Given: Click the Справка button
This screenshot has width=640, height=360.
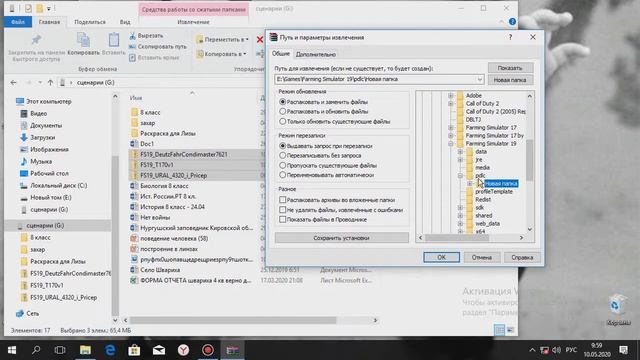Looking at the screenshot, I should (522, 258).
